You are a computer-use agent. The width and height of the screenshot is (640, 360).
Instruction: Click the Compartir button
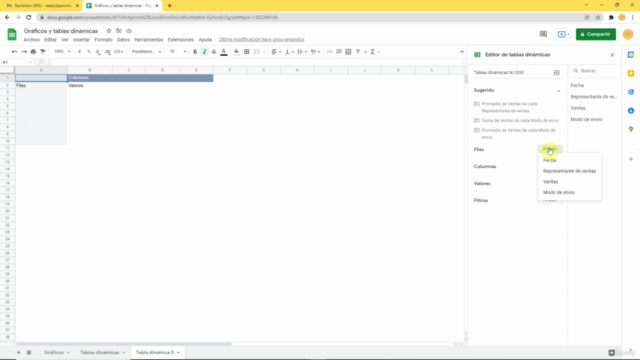click(596, 34)
